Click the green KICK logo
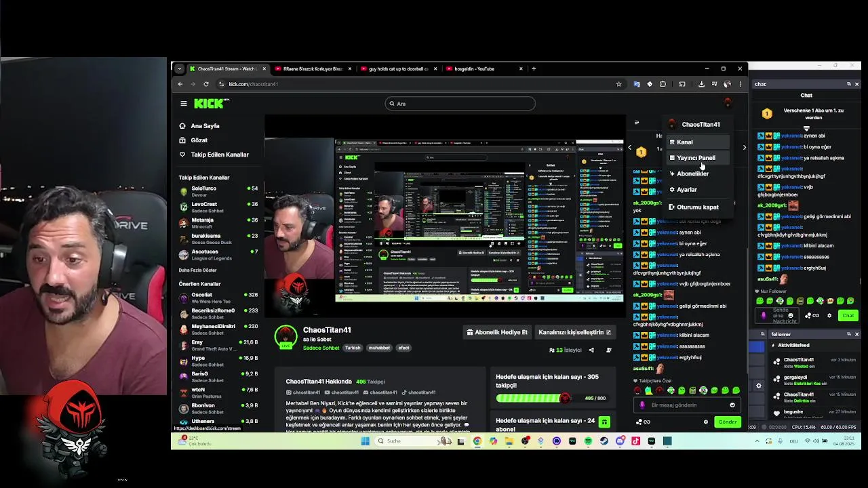 click(210, 104)
